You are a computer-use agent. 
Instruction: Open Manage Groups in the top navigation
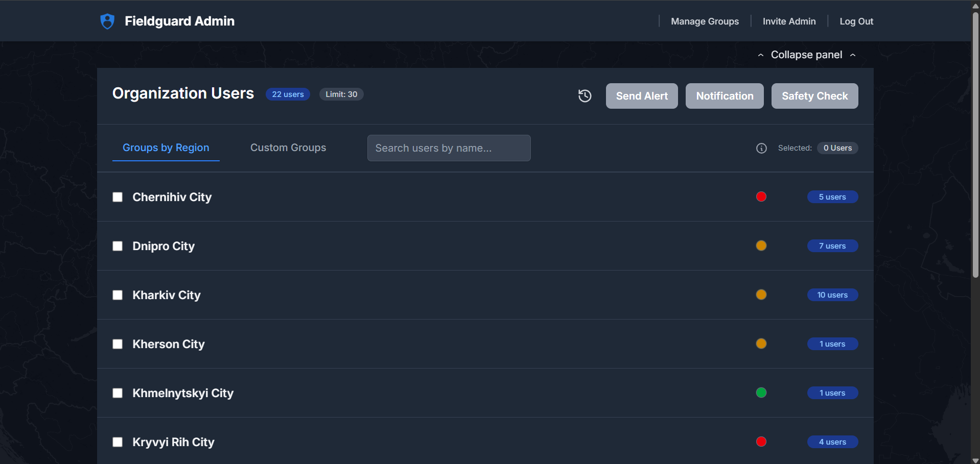[x=705, y=21]
